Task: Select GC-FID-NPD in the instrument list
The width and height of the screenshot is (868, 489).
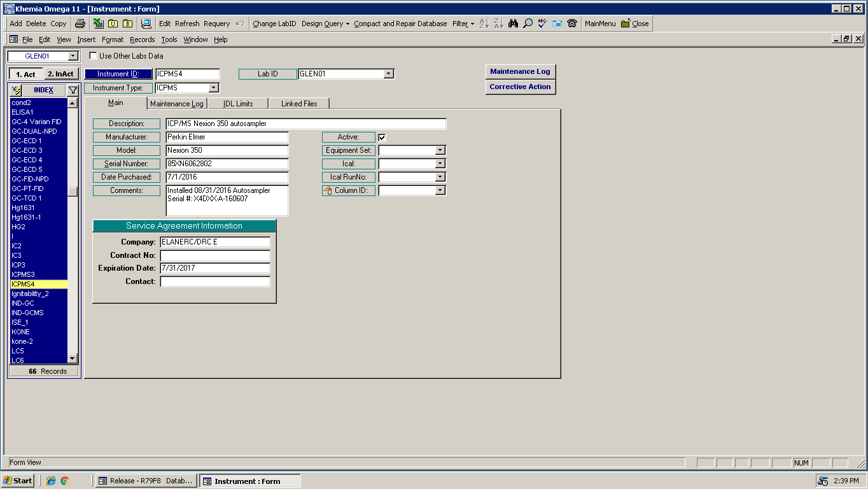Action: 39,179
